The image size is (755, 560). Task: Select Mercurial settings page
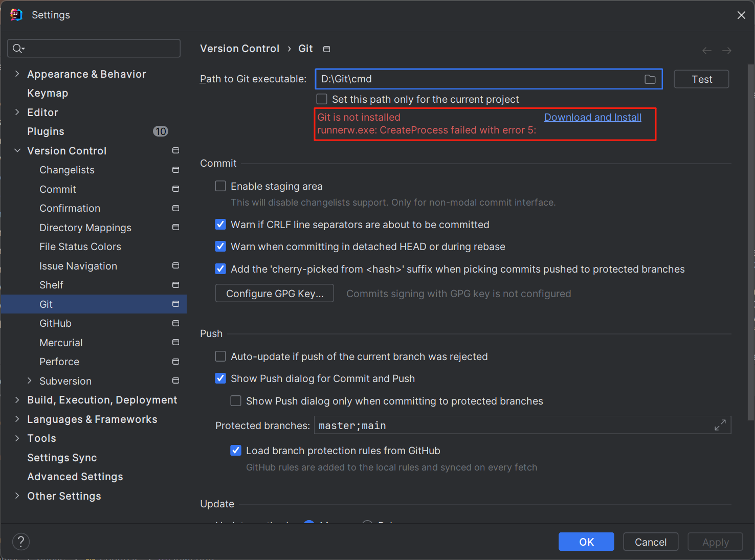(61, 343)
